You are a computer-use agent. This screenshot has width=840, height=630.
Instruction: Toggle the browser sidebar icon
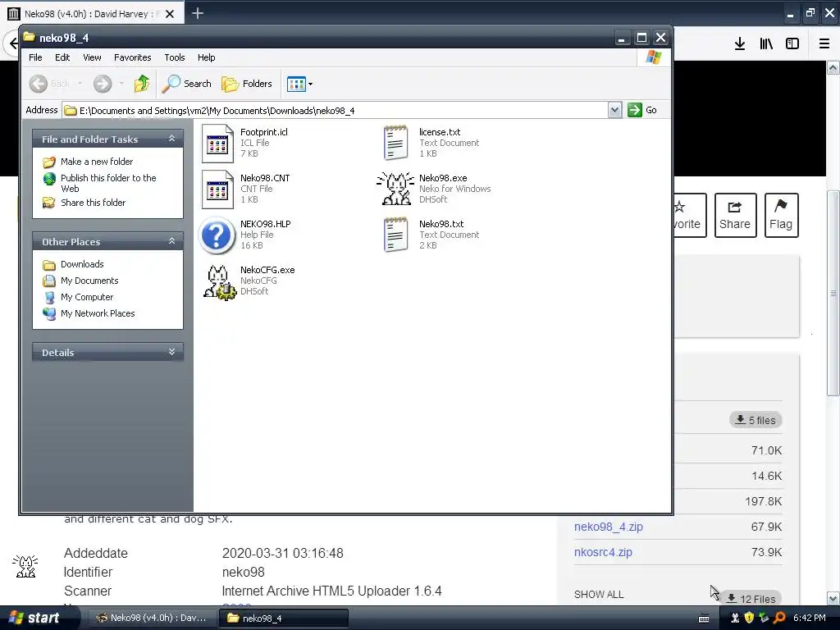tap(792, 44)
